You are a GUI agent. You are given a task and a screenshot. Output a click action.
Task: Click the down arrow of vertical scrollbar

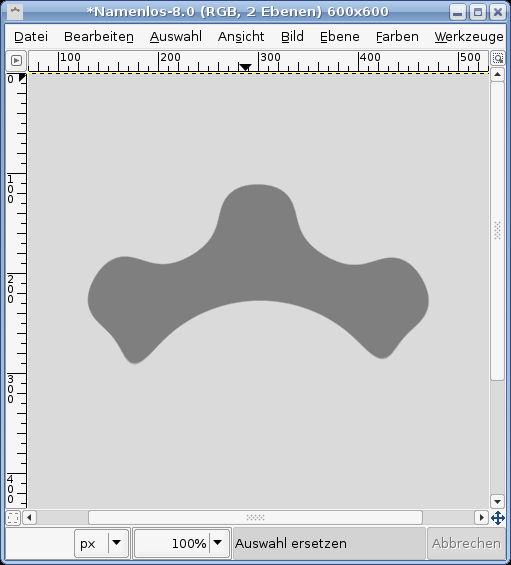coord(497,501)
